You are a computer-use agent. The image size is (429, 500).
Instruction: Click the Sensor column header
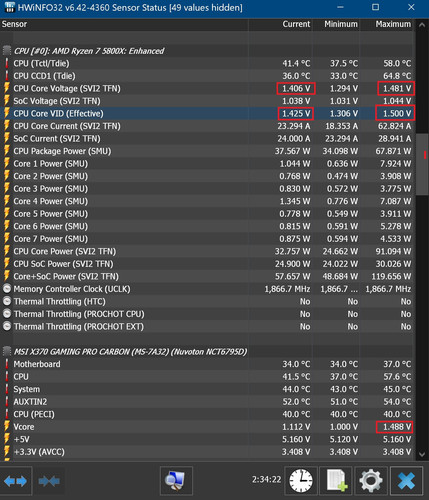click(124, 24)
